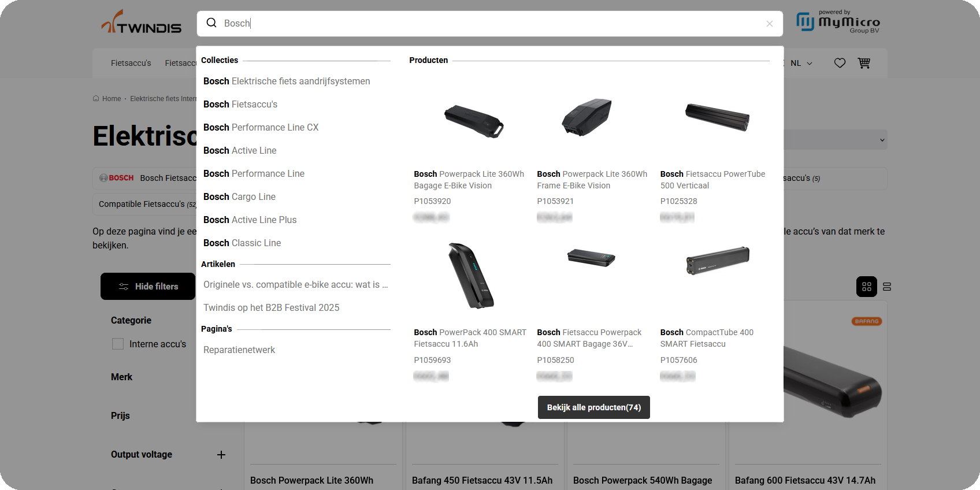The image size is (980, 490).
Task: Clear the search field with X
Action: point(770,24)
